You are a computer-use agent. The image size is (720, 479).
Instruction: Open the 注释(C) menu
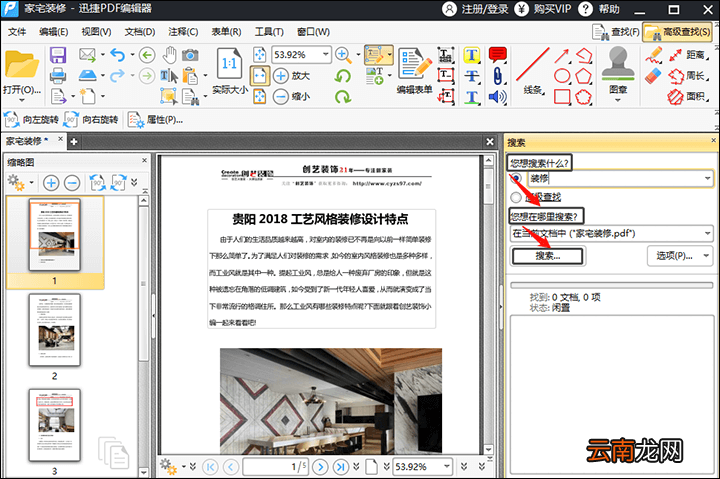(x=183, y=32)
